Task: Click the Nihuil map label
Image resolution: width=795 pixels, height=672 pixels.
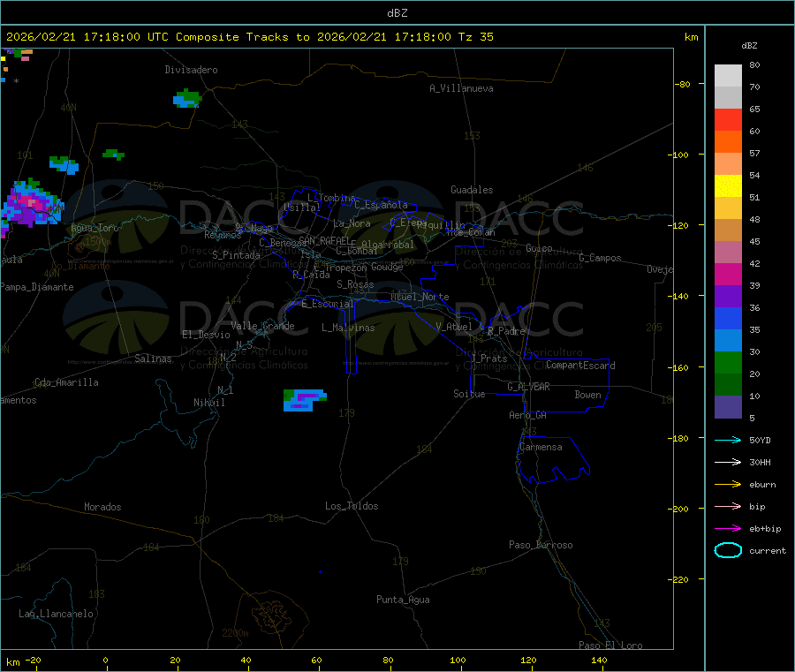Action: point(209,403)
